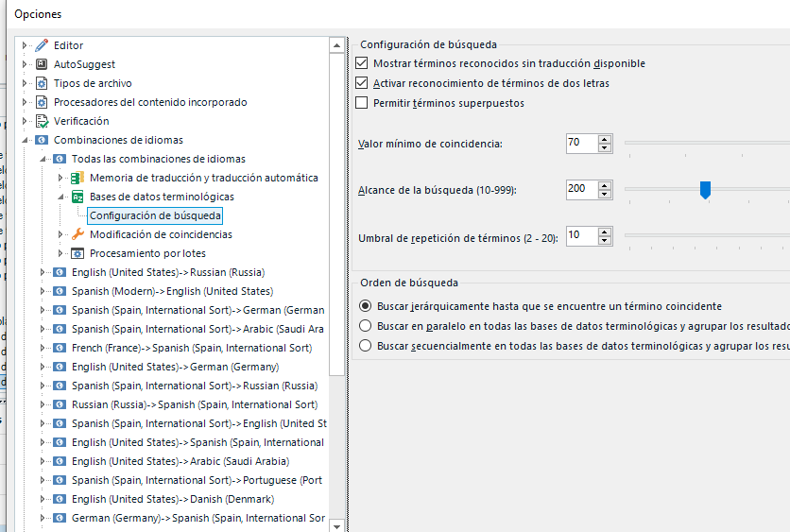Click the English->German language pair icon
790x532 pixels.
tap(60, 367)
